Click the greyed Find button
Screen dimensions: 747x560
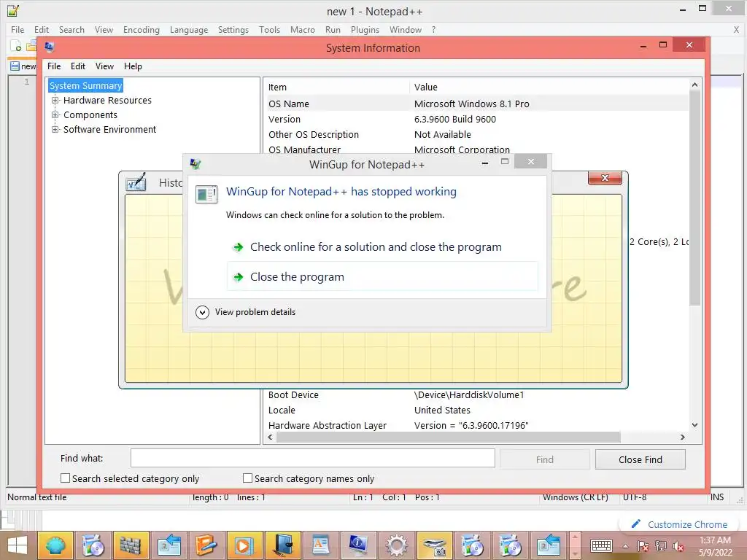tap(544, 459)
